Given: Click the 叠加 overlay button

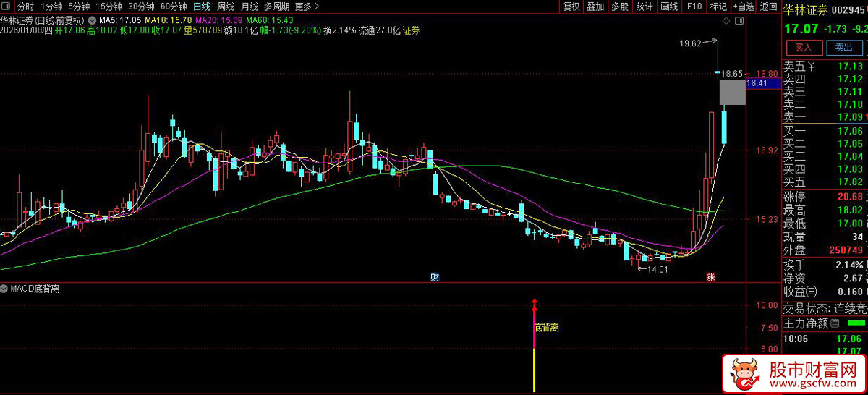Looking at the screenshot, I should pos(595,7).
